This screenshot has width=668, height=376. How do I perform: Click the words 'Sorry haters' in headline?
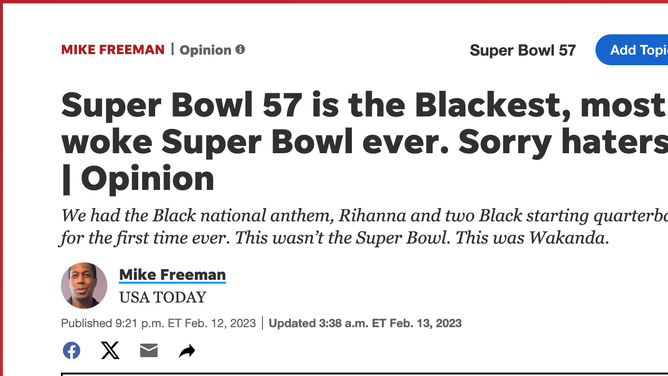point(563,141)
